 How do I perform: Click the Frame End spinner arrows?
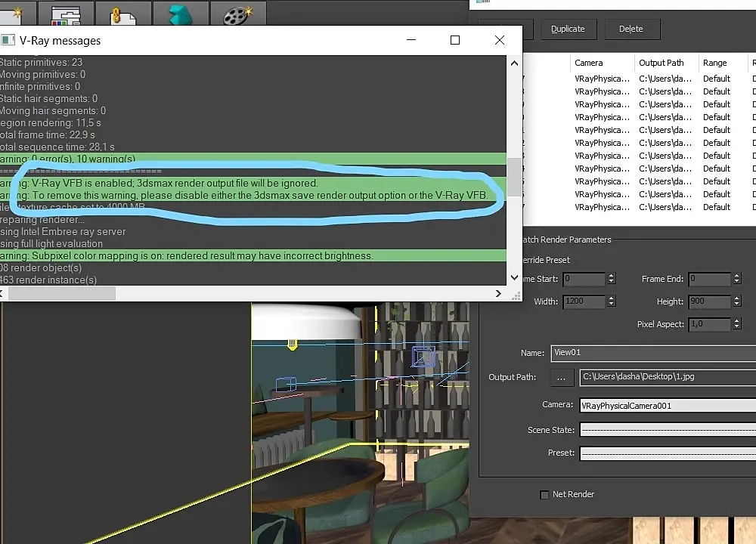pos(736,279)
